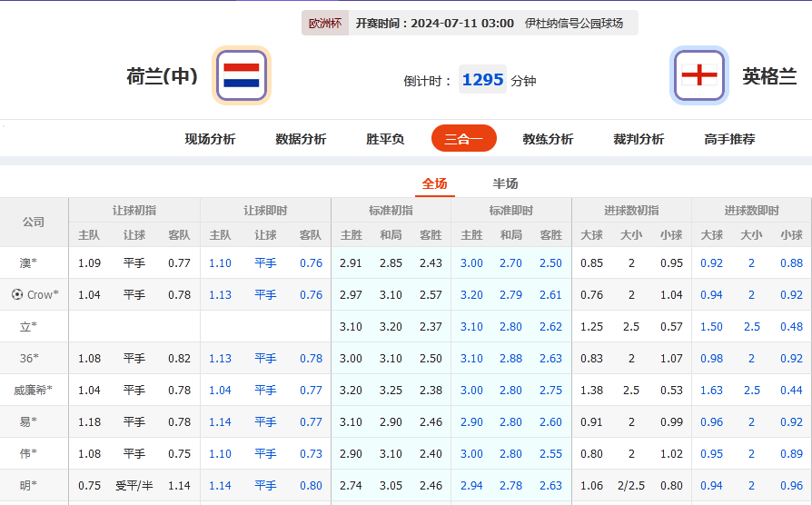Open the 胜平负 tab
Image resolution: width=812 pixels, height=505 pixels.
(x=385, y=139)
